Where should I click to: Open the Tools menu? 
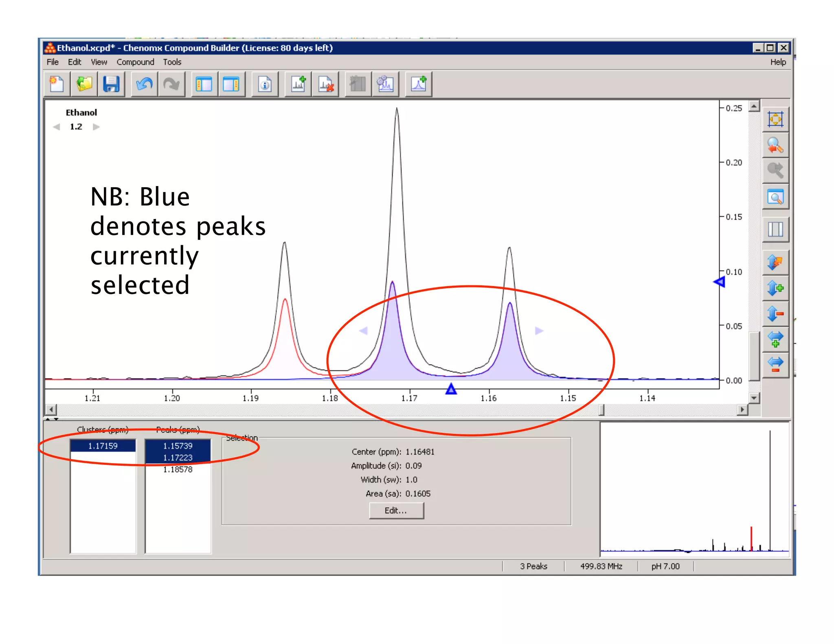tap(172, 62)
